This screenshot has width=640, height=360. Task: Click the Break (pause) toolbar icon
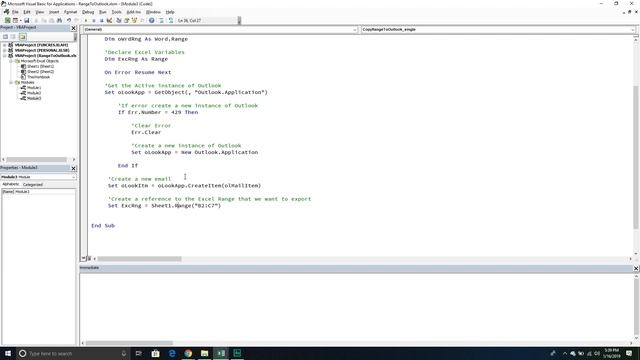tap(93, 20)
